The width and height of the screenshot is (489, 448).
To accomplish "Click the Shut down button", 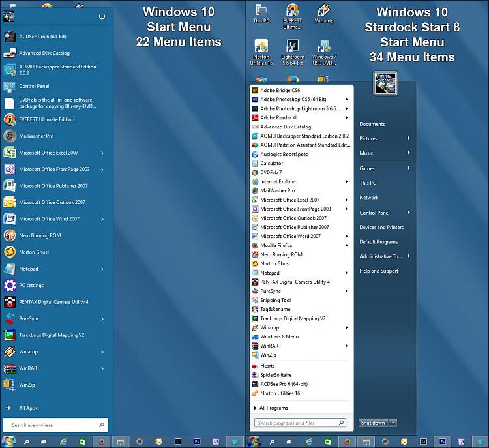I will (x=373, y=423).
